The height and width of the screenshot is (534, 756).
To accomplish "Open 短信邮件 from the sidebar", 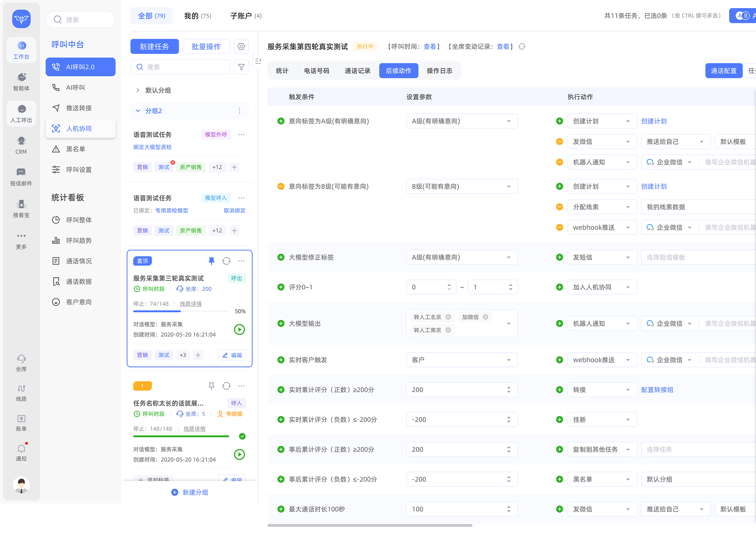I will 21,177.
